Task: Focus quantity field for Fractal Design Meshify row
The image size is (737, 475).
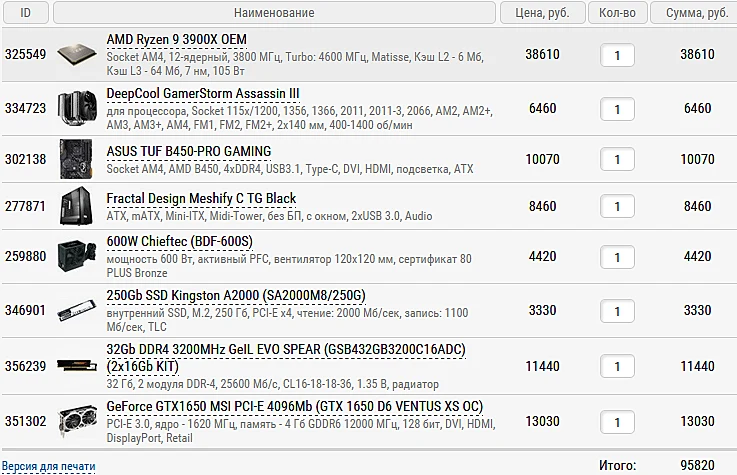Action: click(617, 207)
